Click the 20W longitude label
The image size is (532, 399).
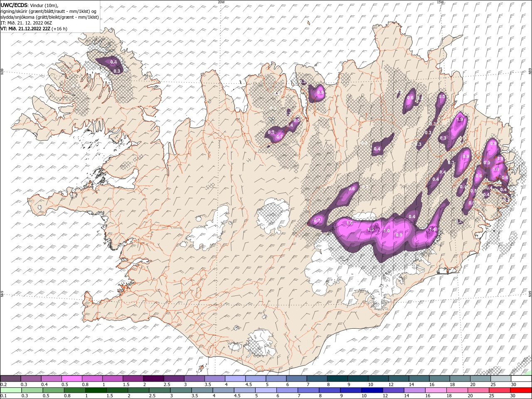[221, 2]
